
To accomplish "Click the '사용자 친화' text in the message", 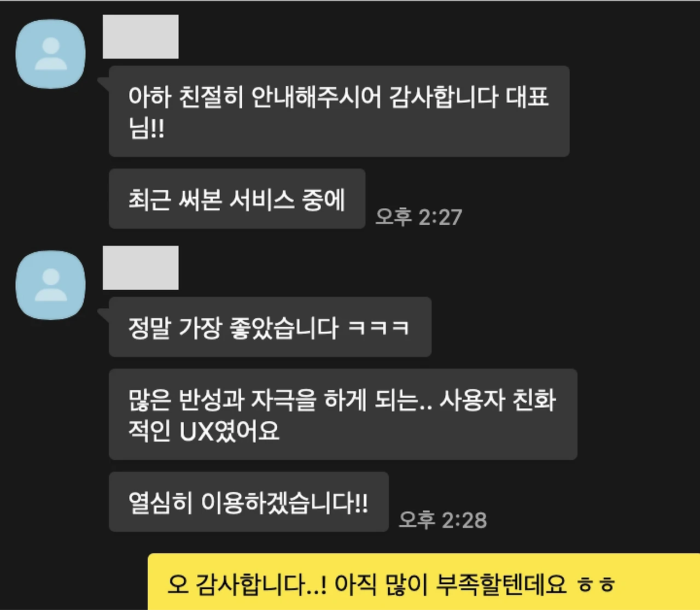I will pyautogui.click(x=498, y=399).
